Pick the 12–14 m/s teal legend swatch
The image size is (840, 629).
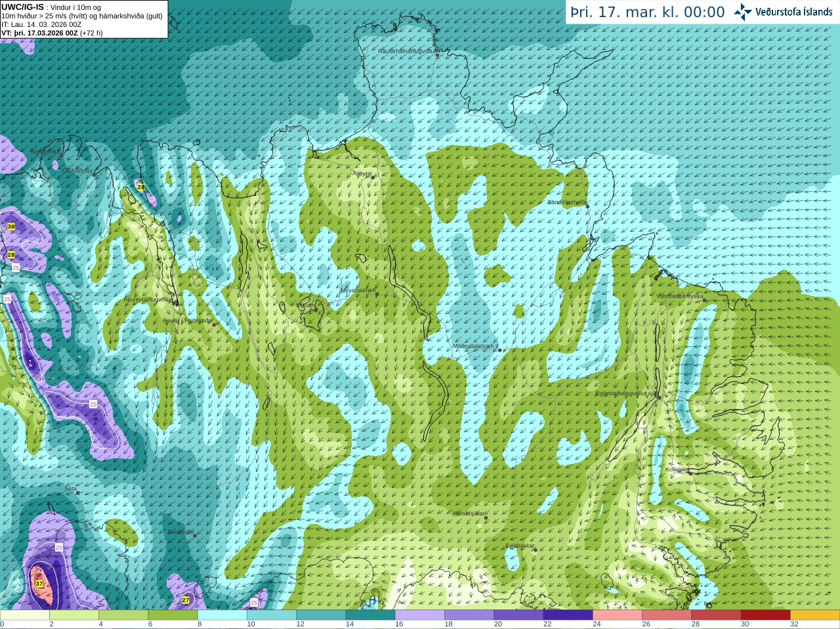321,615
